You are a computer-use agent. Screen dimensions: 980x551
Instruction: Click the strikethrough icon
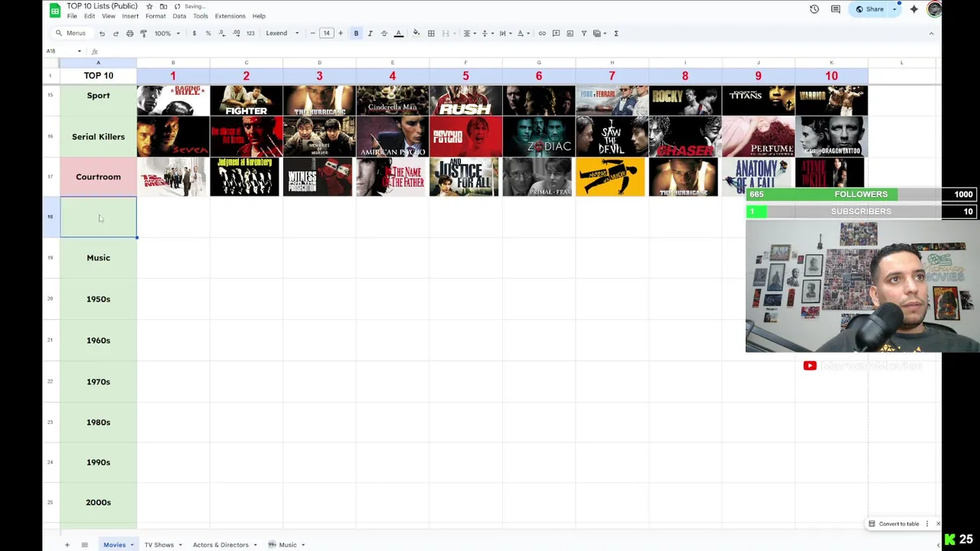pyautogui.click(x=384, y=33)
